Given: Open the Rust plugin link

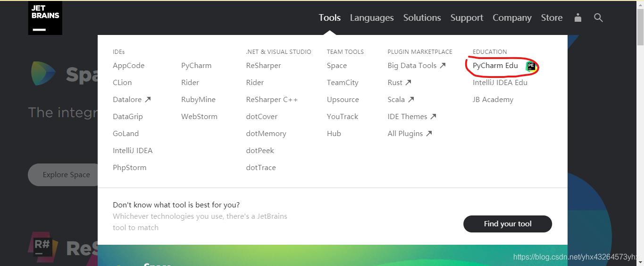Looking at the screenshot, I should (x=395, y=83).
